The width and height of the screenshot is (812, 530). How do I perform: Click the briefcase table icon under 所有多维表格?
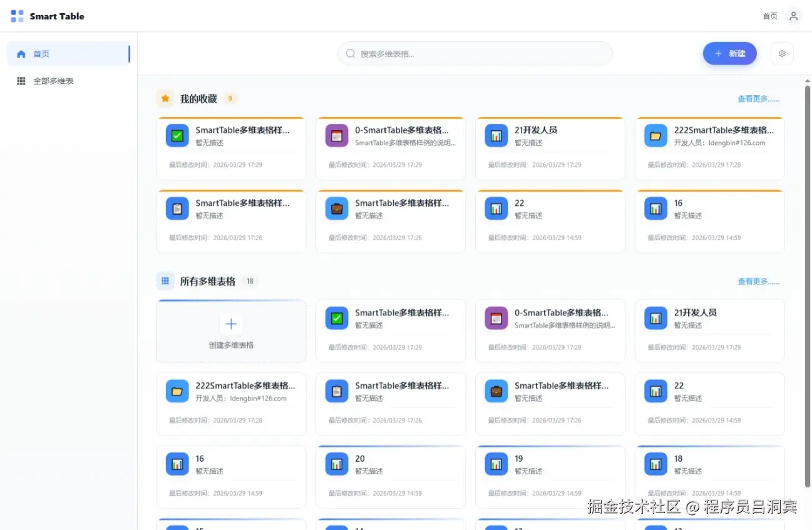(x=496, y=391)
